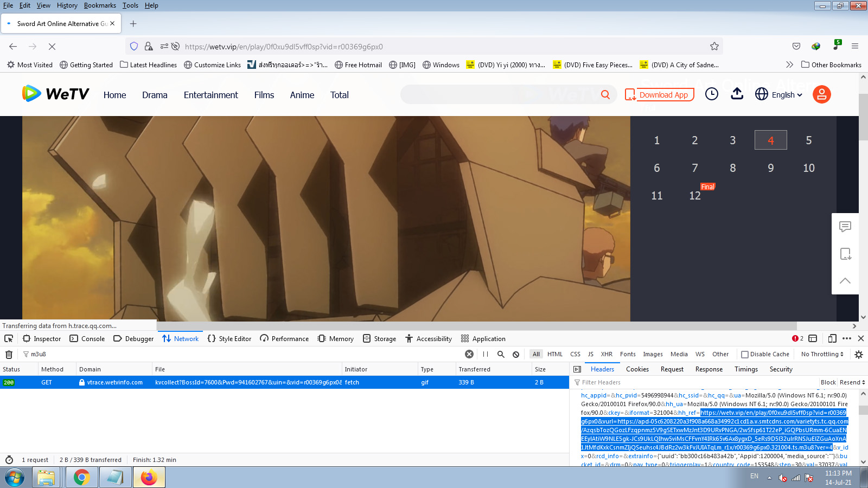Open the English language dropdown
The width and height of the screenshot is (868, 488).
pyautogui.click(x=779, y=94)
